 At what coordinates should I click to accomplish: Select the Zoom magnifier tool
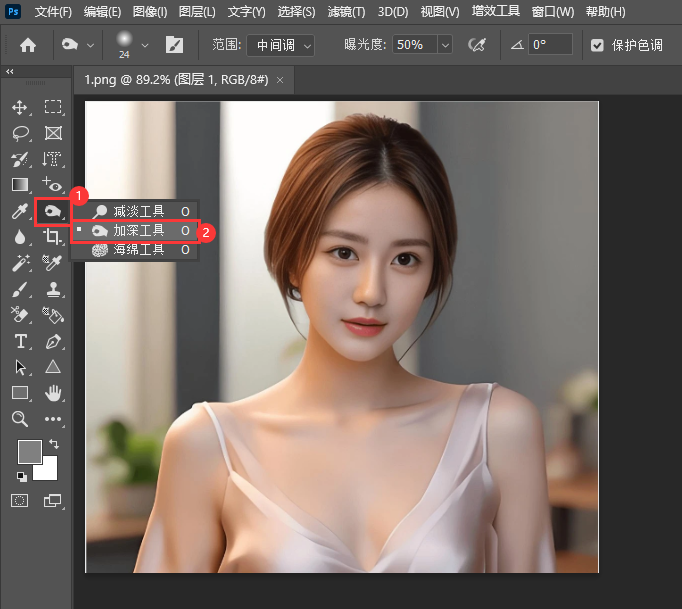click(20, 419)
